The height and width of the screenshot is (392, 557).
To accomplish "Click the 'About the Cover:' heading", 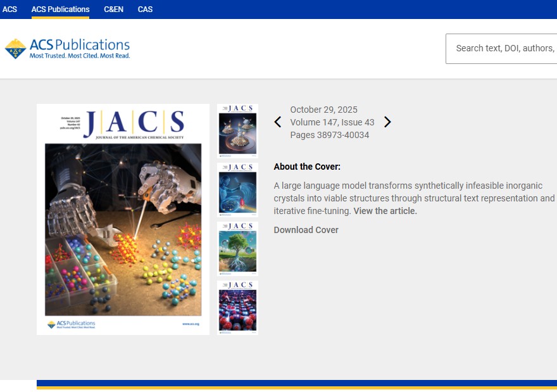I will coord(307,167).
